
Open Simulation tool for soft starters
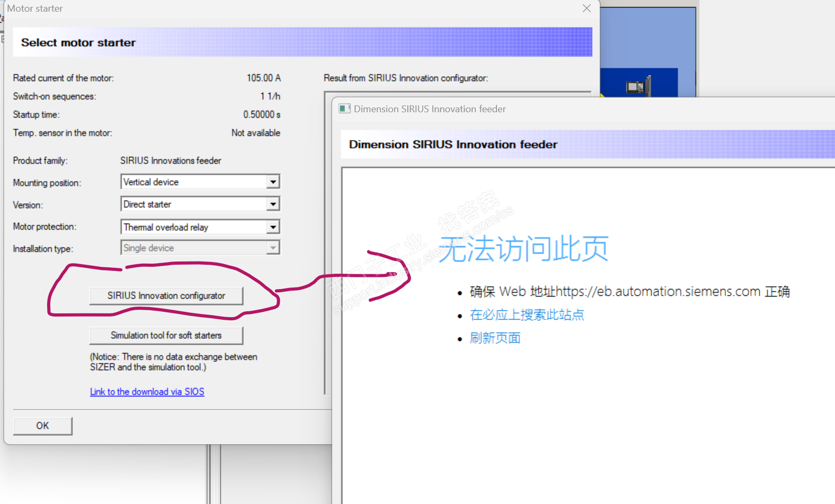click(166, 336)
